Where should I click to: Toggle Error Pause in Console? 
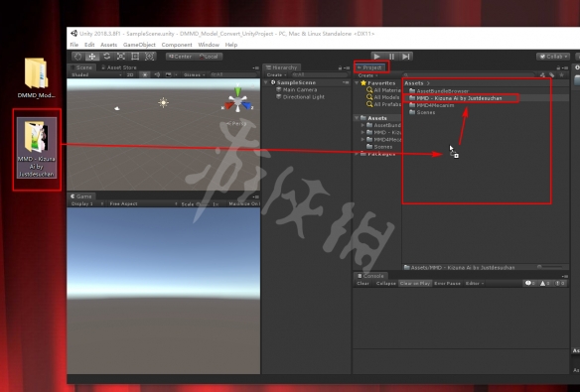point(447,284)
